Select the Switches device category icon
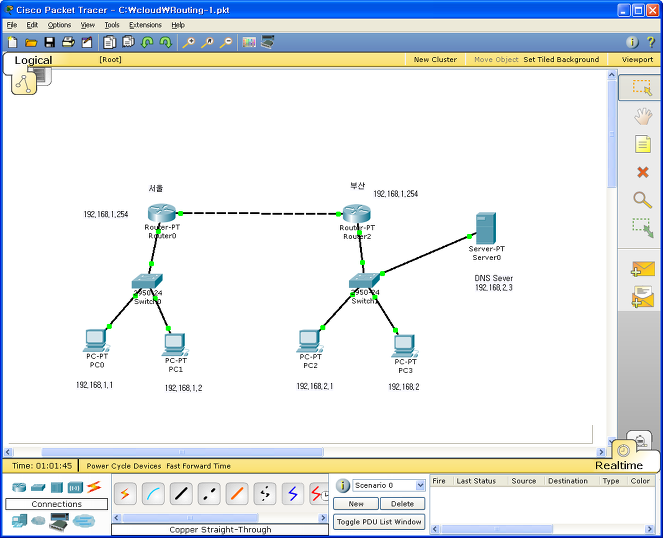 click(38, 488)
